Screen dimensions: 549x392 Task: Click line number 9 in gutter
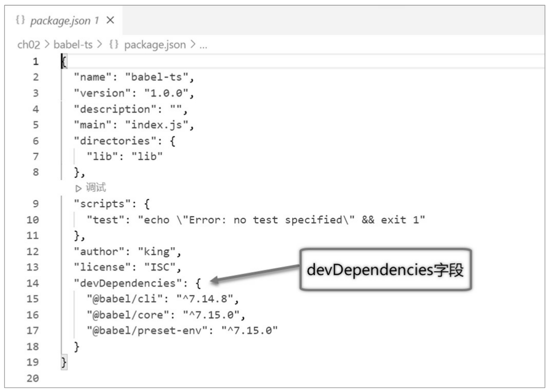pyautogui.click(x=36, y=204)
